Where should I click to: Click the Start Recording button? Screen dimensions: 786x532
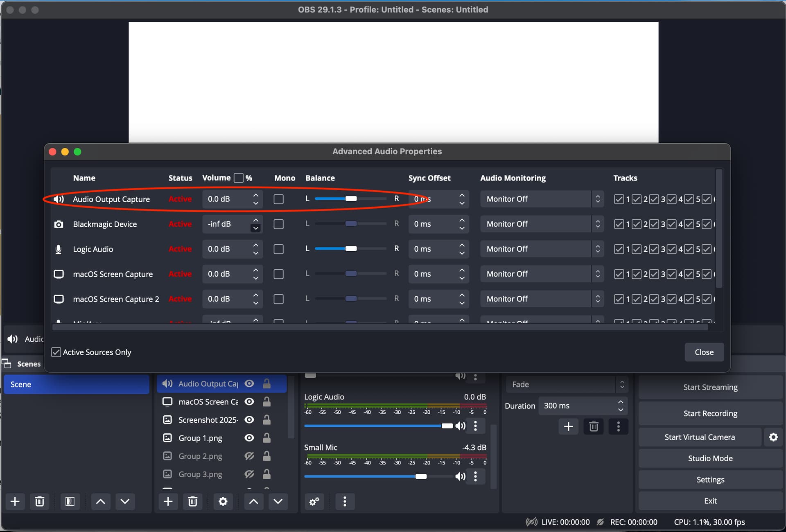pyautogui.click(x=710, y=413)
